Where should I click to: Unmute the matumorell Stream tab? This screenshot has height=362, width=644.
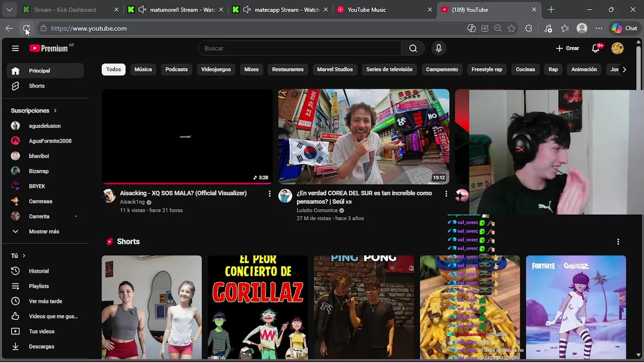click(x=142, y=10)
